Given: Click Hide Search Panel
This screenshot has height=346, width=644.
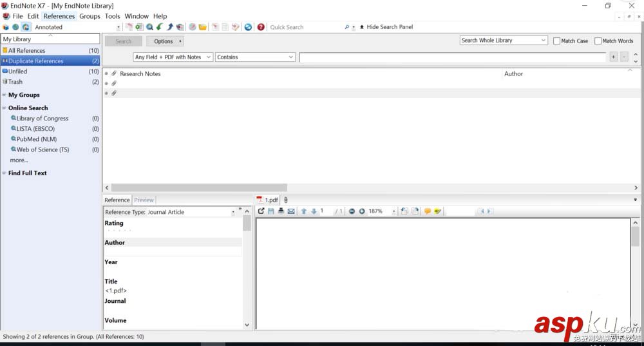Looking at the screenshot, I should pos(386,26).
